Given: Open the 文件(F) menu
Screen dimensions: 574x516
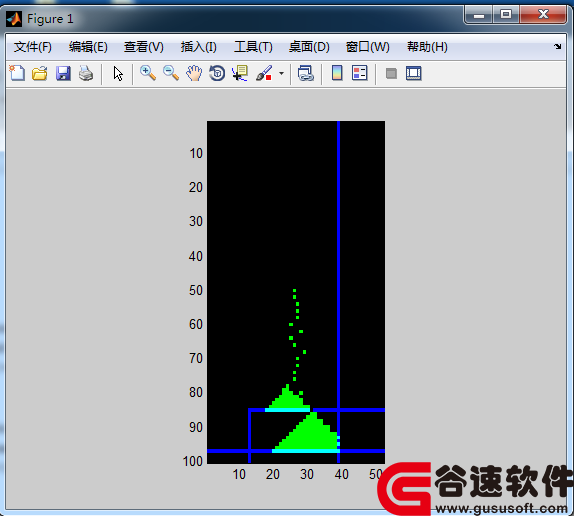Looking at the screenshot, I should pos(33,47).
